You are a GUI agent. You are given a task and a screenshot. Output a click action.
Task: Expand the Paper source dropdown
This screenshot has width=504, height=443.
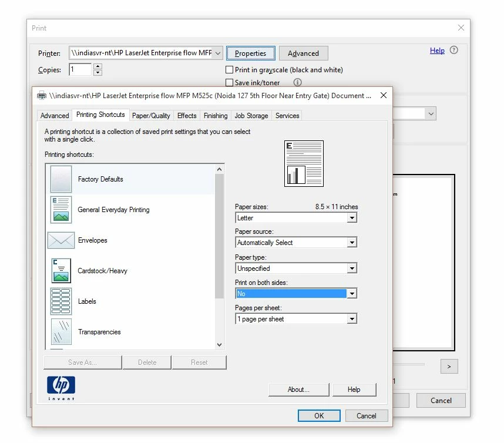(x=296, y=243)
